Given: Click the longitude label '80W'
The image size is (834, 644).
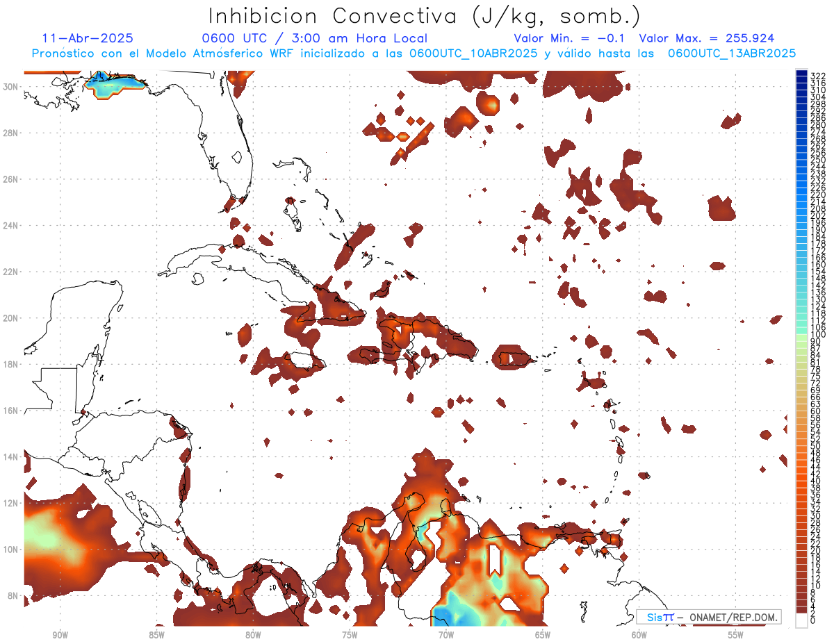Looking at the screenshot, I should (x=253, y=635).
